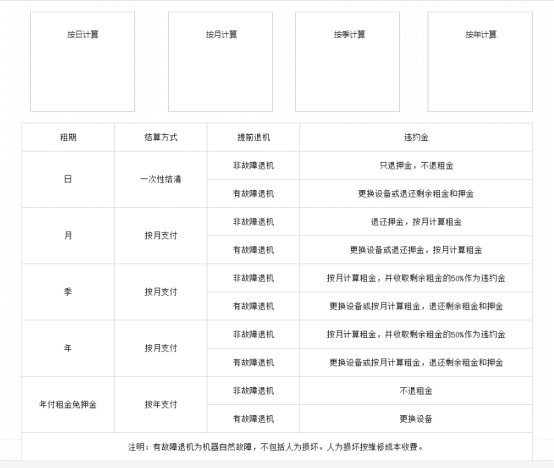
Task: Click the 租期 column header
Action: (68, 137)
